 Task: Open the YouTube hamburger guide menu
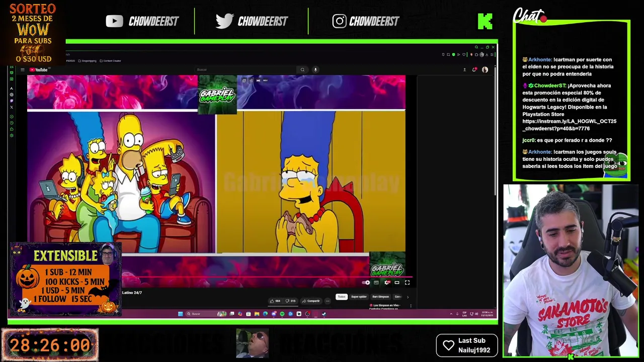pyautogui.click(x=22, y=70)
